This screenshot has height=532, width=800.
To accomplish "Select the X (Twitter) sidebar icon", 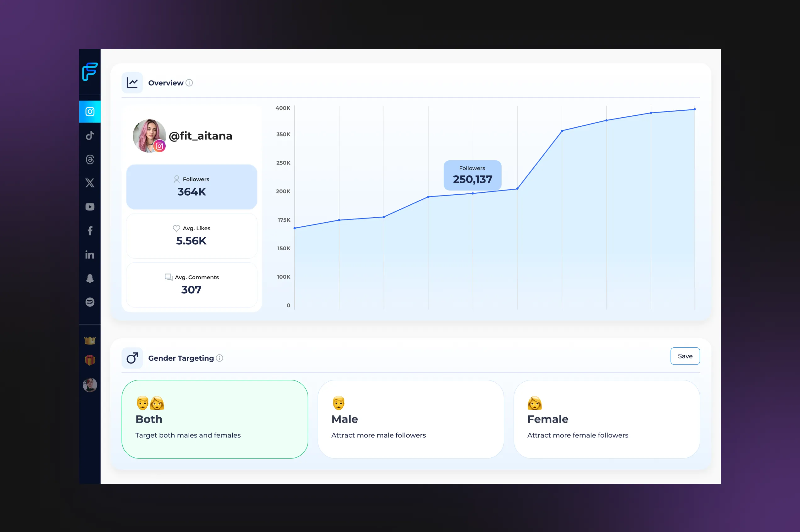I will coord(90,183).
